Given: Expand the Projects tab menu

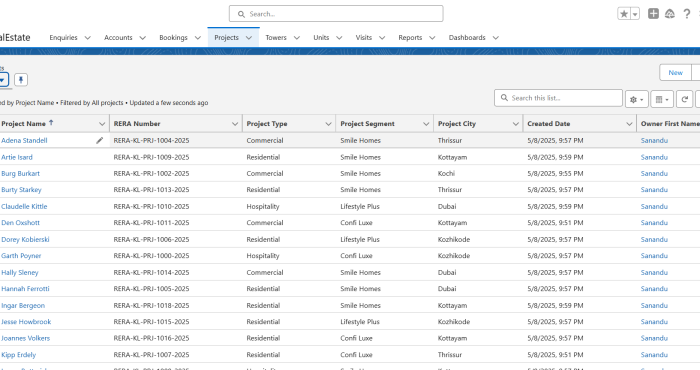Looking at the screenshot, I should tap(249, 38).
